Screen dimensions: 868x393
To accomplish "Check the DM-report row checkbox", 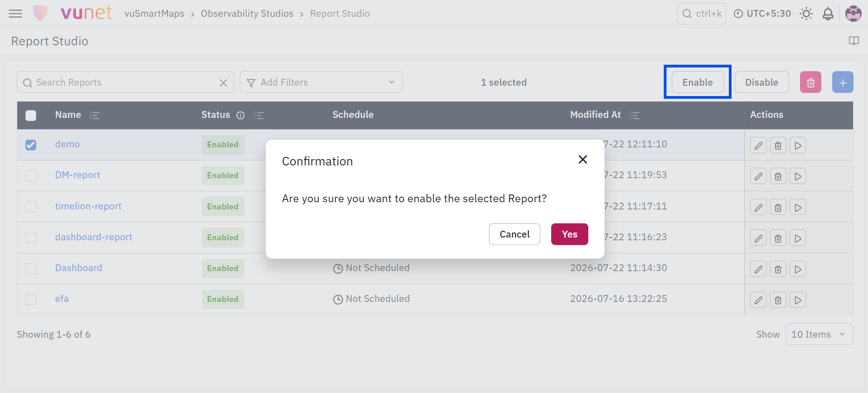I will tap(31, 176).
